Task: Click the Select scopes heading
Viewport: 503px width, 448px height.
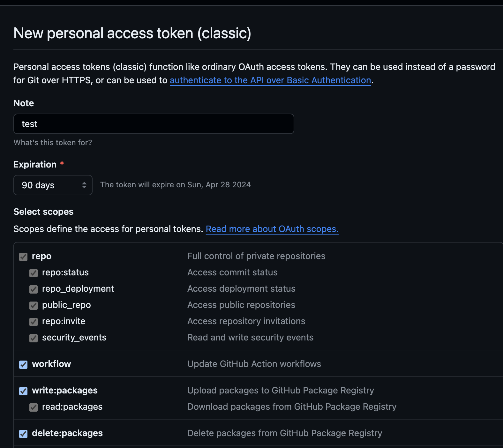Action: pos(43,212)
